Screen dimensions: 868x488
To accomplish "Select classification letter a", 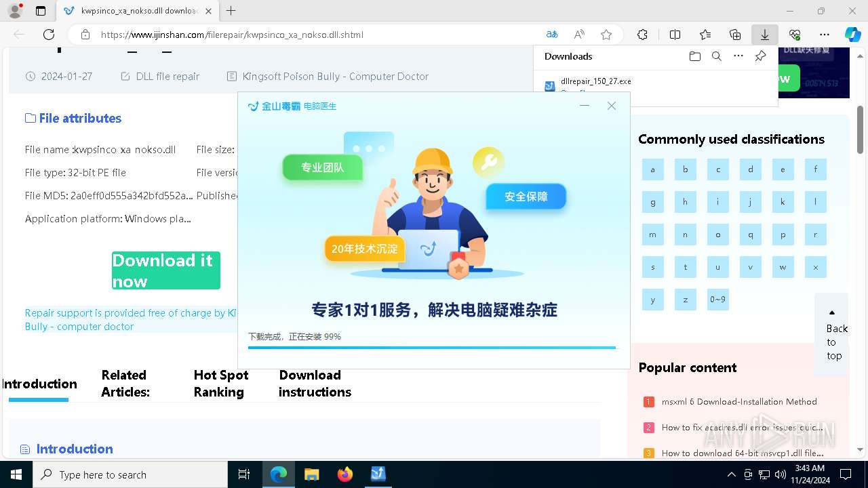I will [x=653, y=169].
